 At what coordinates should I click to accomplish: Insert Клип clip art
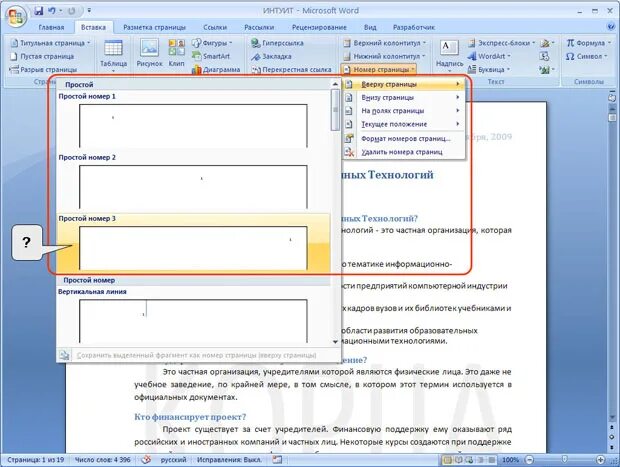(x=176, y=53)
